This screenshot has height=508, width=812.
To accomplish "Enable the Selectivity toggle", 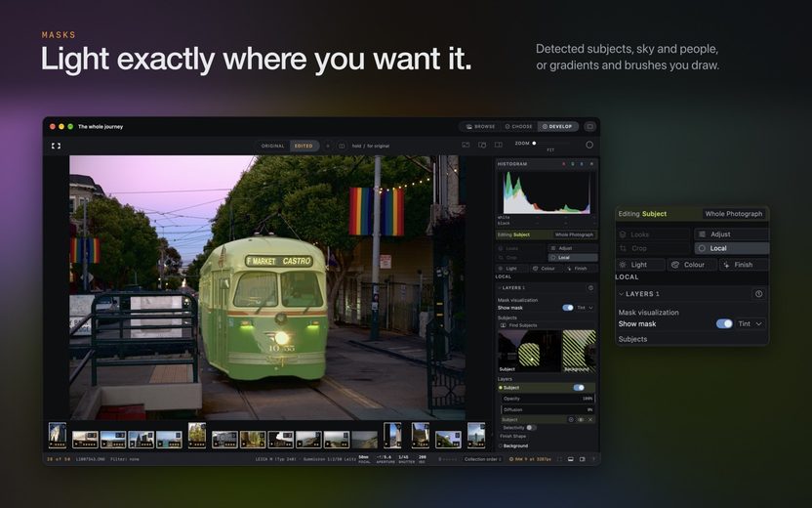I will click(531, 428).
